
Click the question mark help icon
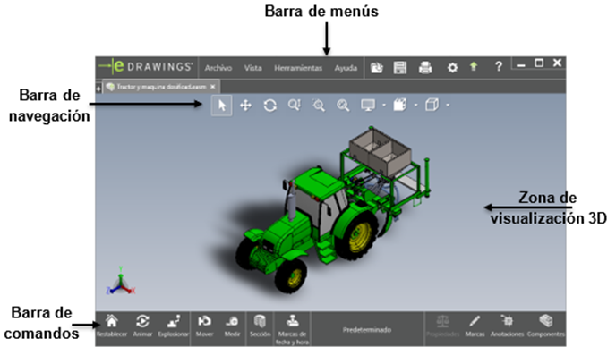click(x=498, y=67)
